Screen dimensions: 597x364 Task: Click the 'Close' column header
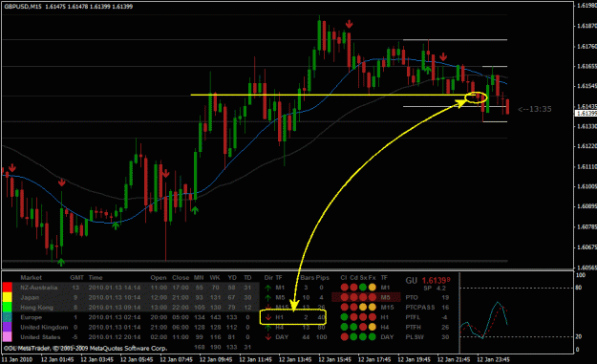pyautogui.click(x=181, y=278)
